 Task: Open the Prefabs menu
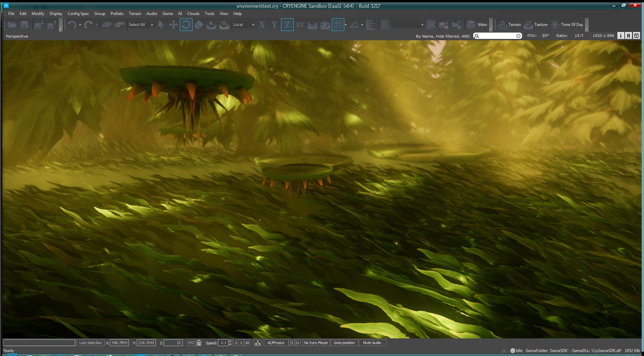coord(117,14)
